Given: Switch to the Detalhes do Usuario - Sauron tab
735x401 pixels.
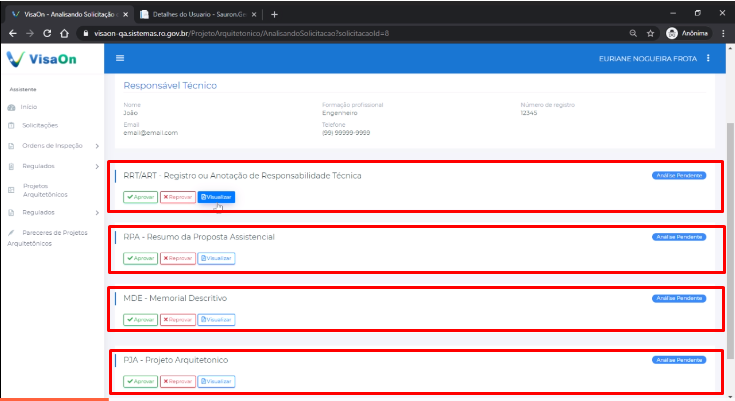Looking at the screenshot, I should (x=199, y=15).
